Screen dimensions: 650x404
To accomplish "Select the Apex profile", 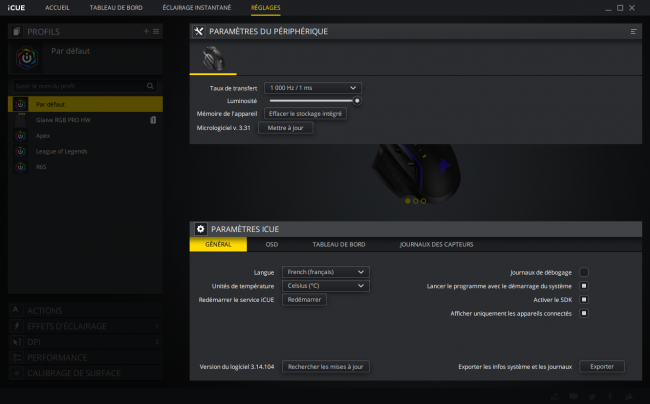I will tap(85, 135).
